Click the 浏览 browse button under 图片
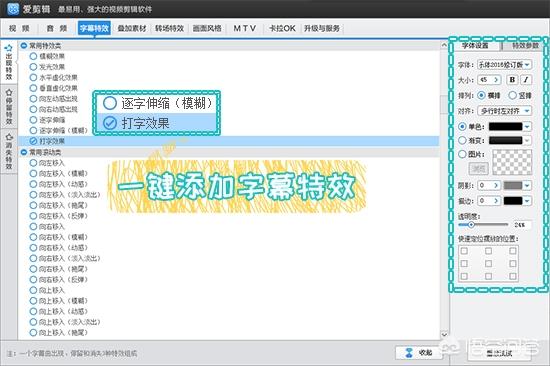Image resolution: width=550 pixels, height=366 pixels. [478, 169]
